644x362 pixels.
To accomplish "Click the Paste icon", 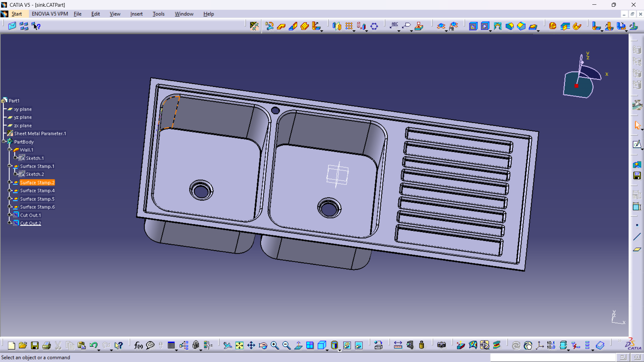I will tap(82, 345).
